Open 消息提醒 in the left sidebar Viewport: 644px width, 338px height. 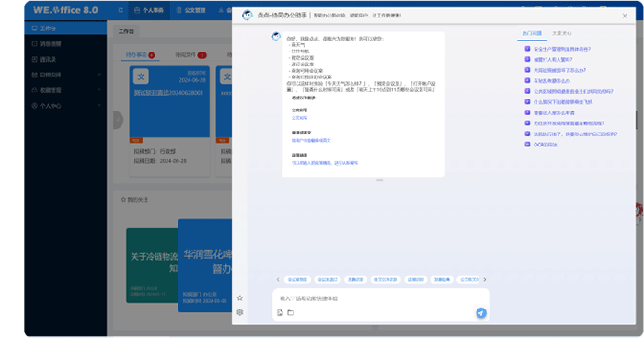65,44
